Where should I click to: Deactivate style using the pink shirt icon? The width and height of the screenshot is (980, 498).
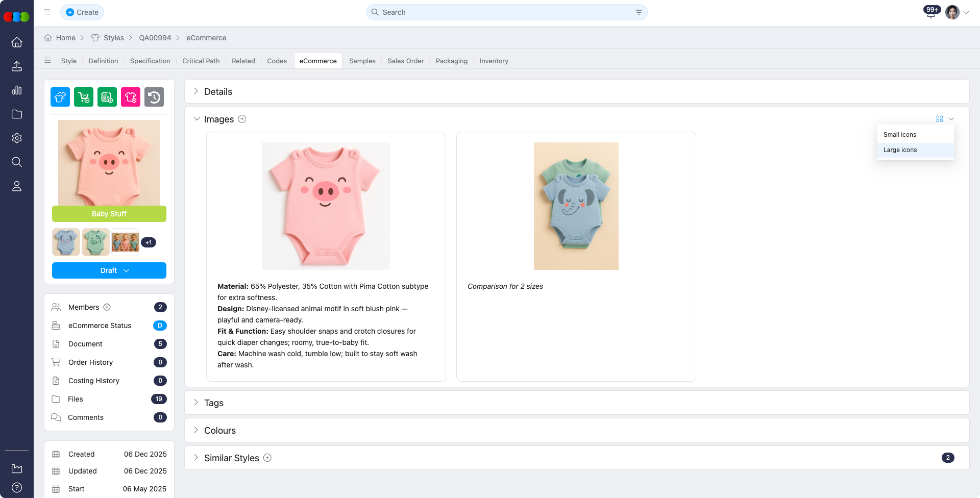click(x=130, y=97)
